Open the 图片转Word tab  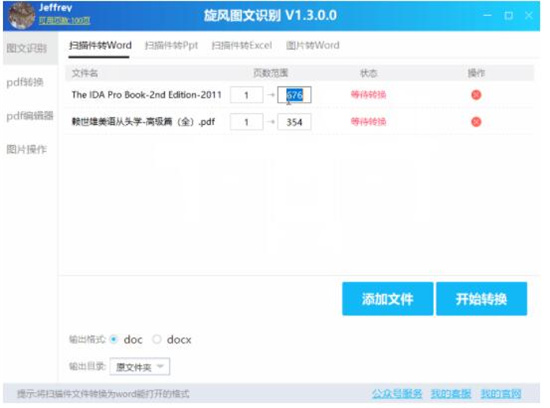(x=313, y=45)
